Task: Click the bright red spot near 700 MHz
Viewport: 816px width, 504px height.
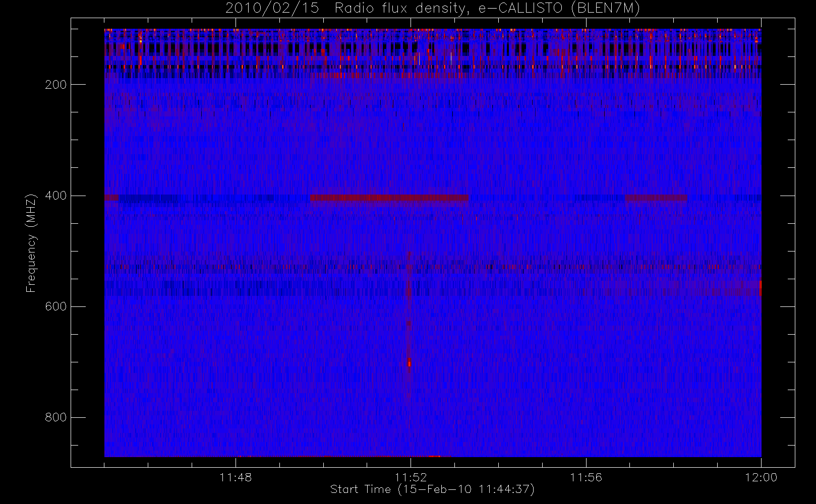Action: (x=409, y=362)
